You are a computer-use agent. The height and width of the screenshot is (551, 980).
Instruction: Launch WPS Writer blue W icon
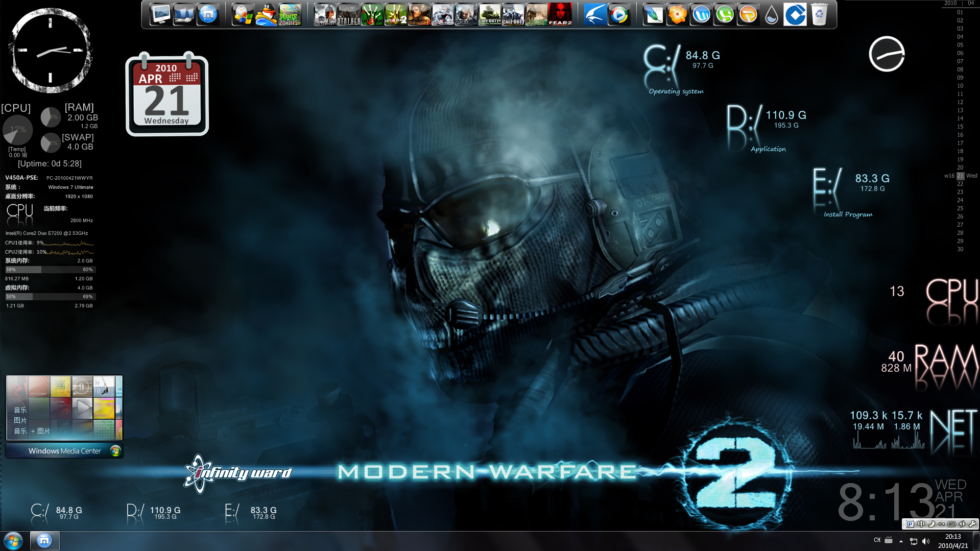tap(701, 14)
